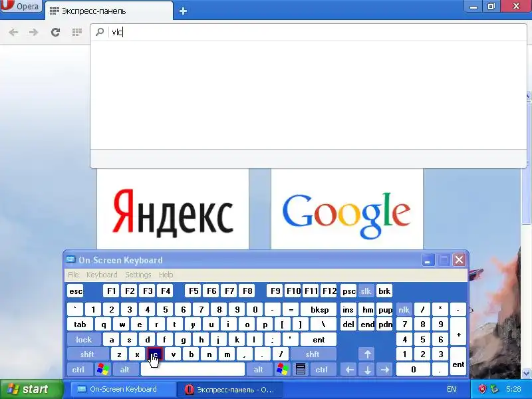Screen dimensions: 532x399
Task: Click the numpad ent key
Action: (x=458, y=362)
